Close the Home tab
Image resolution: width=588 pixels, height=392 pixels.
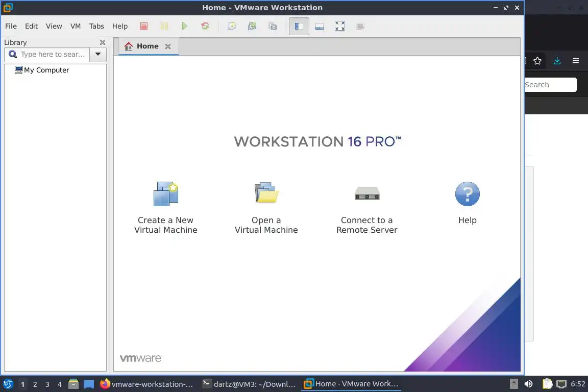[168, 46]
